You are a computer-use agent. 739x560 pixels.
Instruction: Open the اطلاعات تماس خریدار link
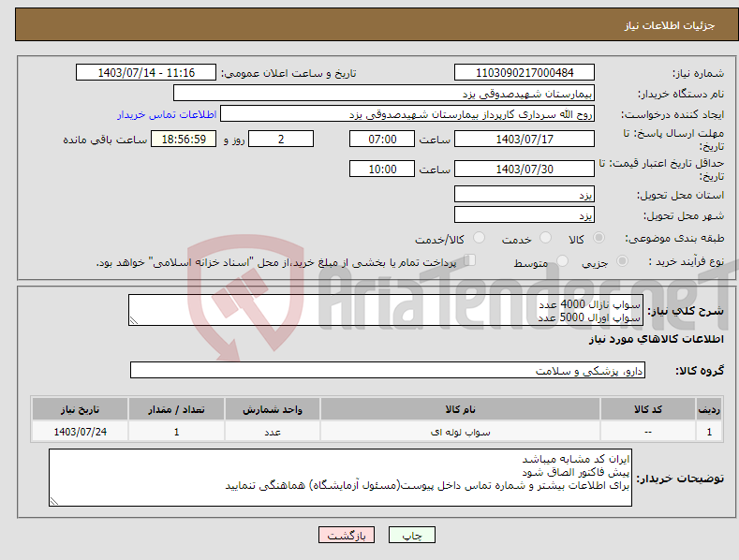[x=167, y=114]
